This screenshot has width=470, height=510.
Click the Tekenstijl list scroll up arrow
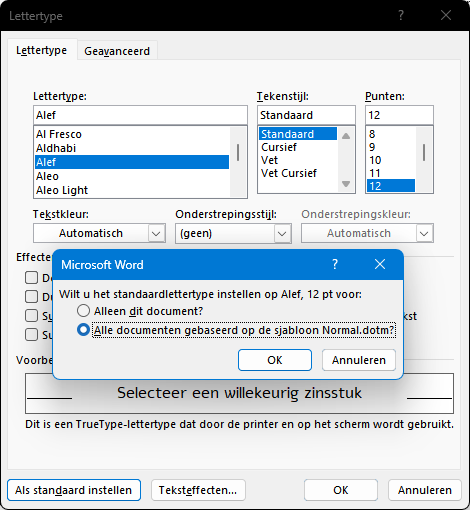[x=346, y=136]
